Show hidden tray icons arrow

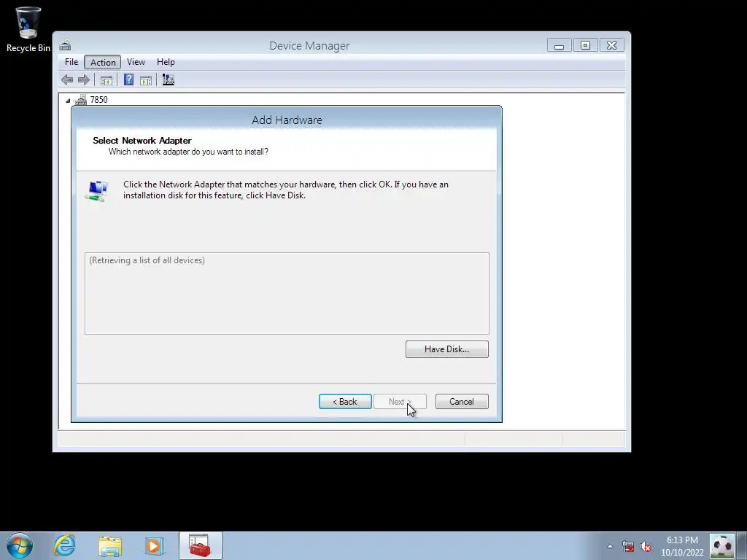point(610,546)
